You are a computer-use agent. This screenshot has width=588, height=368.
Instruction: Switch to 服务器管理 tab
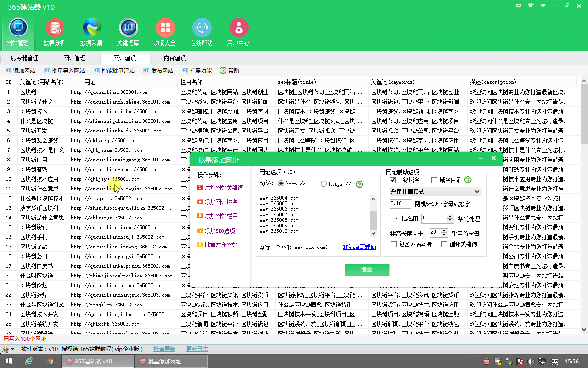[25, 58]
